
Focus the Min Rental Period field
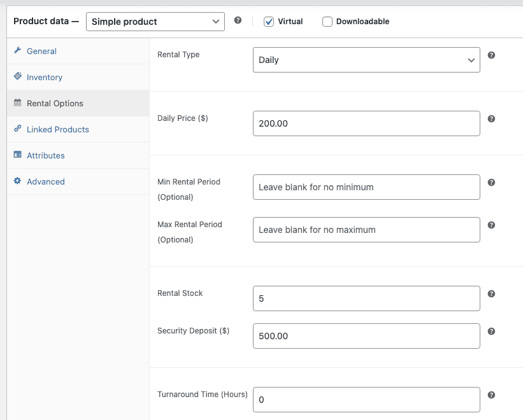(366, 187)
